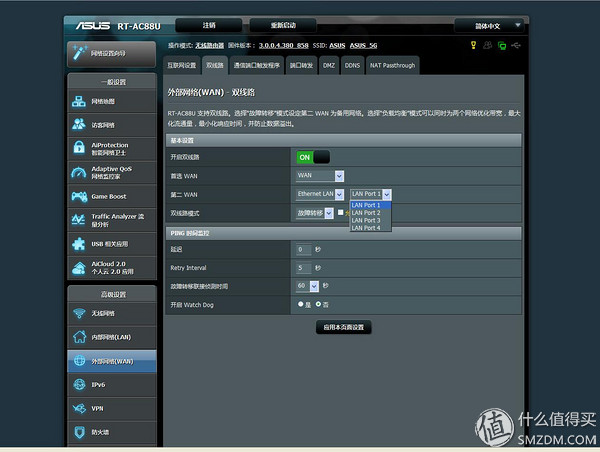Image resolution: width=600 pixels, height=452 pixels.
Task: Choose LAN Port 4 from list
Action: (x=370, y=228)
